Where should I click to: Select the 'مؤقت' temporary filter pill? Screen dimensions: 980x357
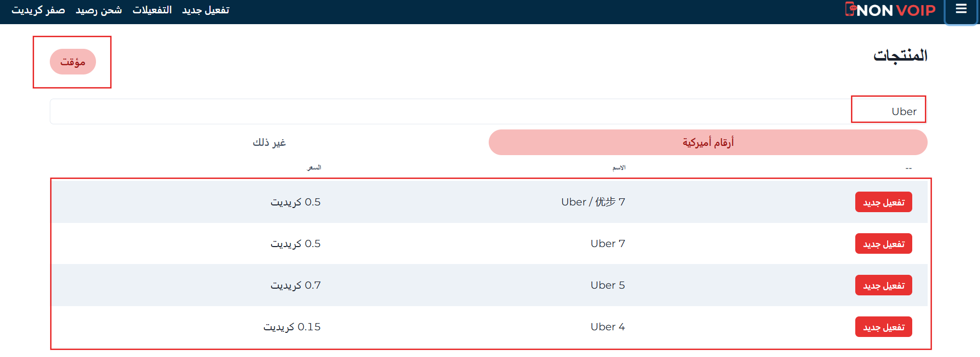click(72, 62)
